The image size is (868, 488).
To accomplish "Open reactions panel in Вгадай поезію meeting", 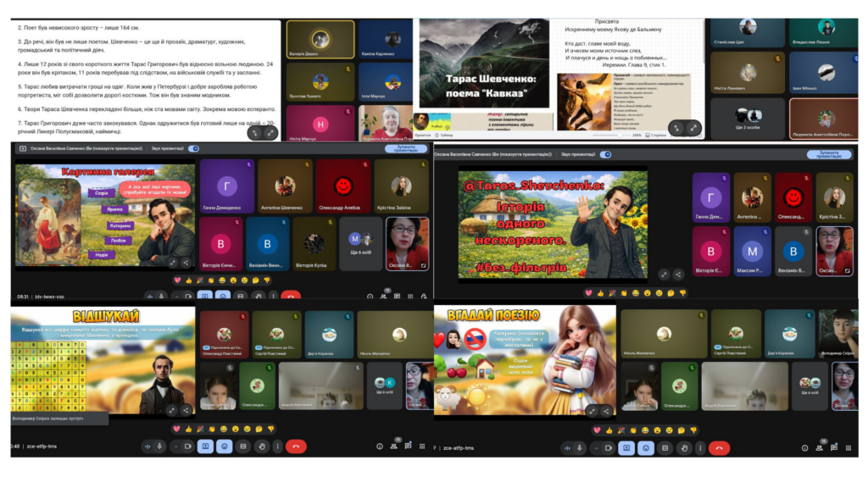I will click(x=645, y=448).
